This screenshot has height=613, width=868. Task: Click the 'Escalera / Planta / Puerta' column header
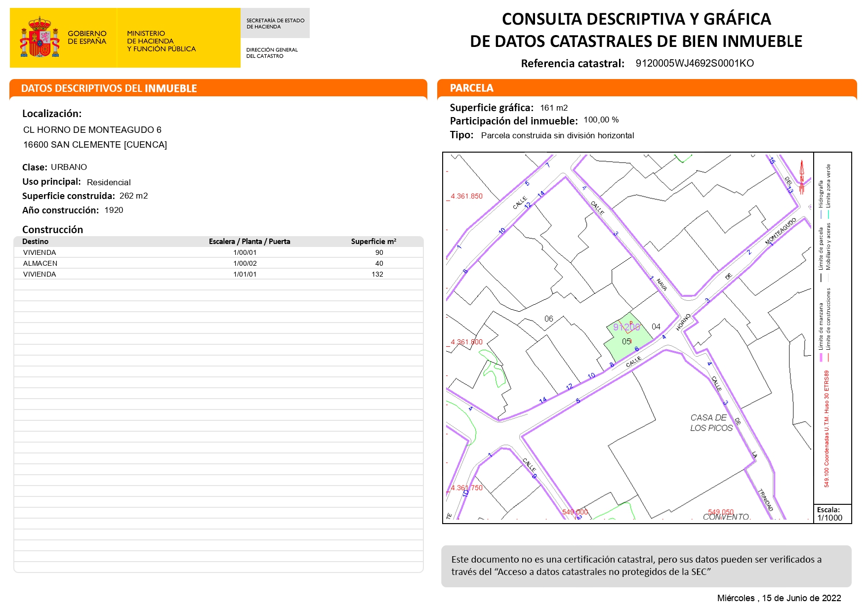pyautogui.click(x=249, y=242)
